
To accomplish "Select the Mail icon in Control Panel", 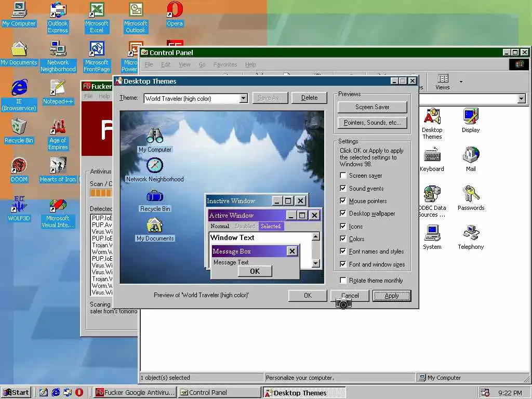I will [471, 160].
